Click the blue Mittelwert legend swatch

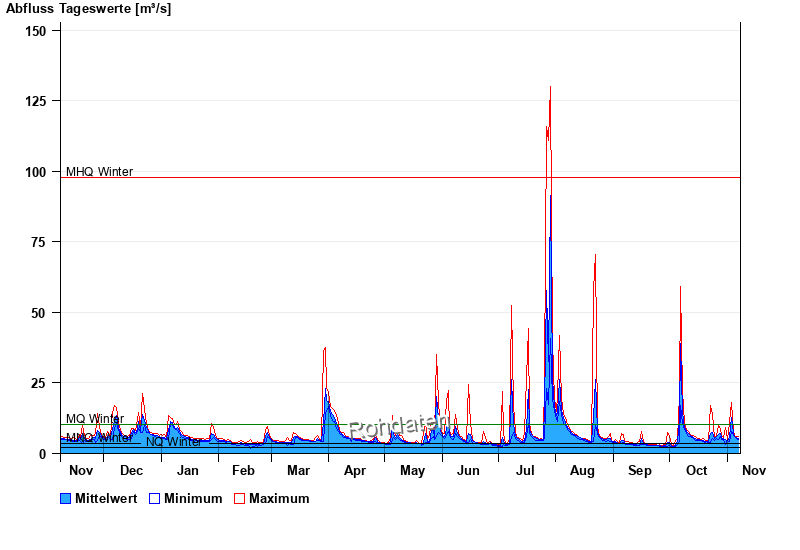66,498
